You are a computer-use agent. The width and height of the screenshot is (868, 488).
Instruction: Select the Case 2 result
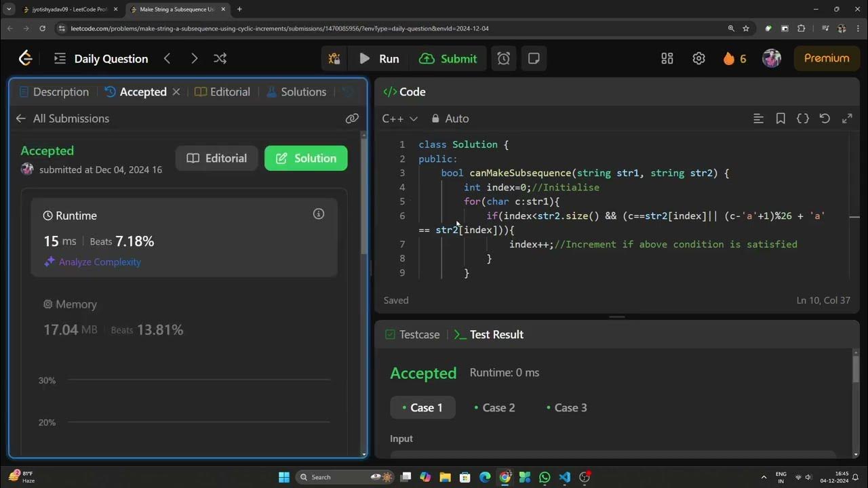(494, 407)
